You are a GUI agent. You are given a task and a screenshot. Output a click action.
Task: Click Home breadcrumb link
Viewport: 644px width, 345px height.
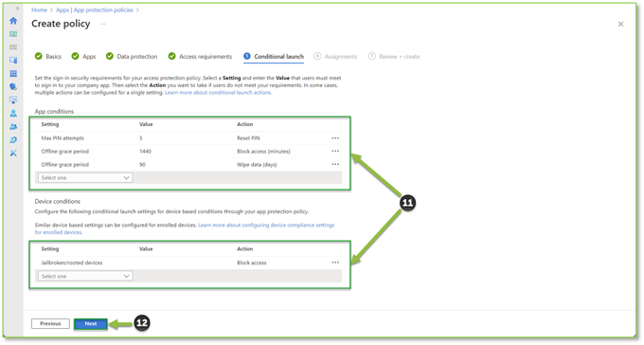click(x=39, y=9)
